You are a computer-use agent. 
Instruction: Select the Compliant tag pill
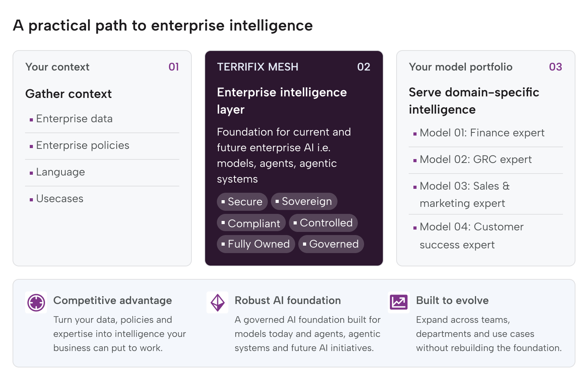tap(251, 223)
